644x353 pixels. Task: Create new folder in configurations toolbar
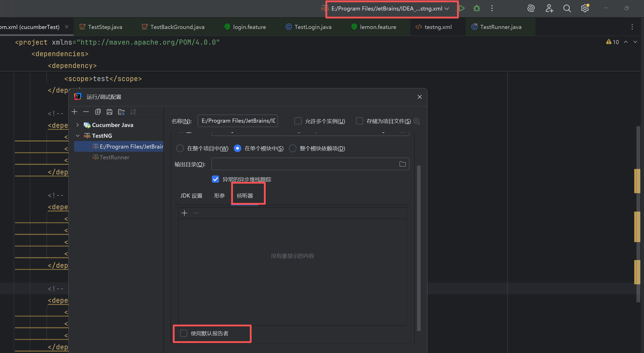click(121, 112)
